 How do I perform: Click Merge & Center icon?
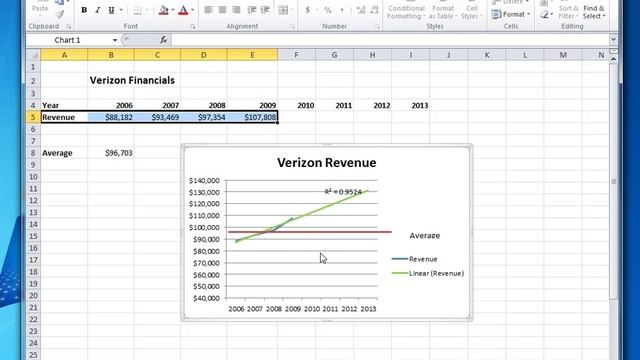point(283,9)
